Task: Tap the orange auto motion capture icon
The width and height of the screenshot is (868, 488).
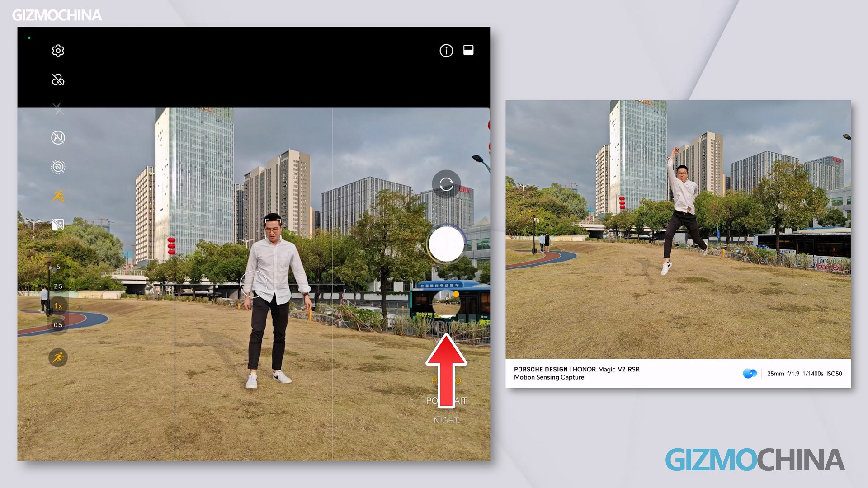Action: point(58,196)
